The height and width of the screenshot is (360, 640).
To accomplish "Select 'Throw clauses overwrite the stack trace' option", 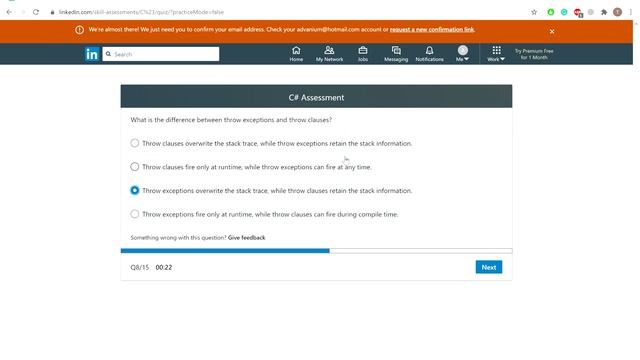I will pos(135,143).
